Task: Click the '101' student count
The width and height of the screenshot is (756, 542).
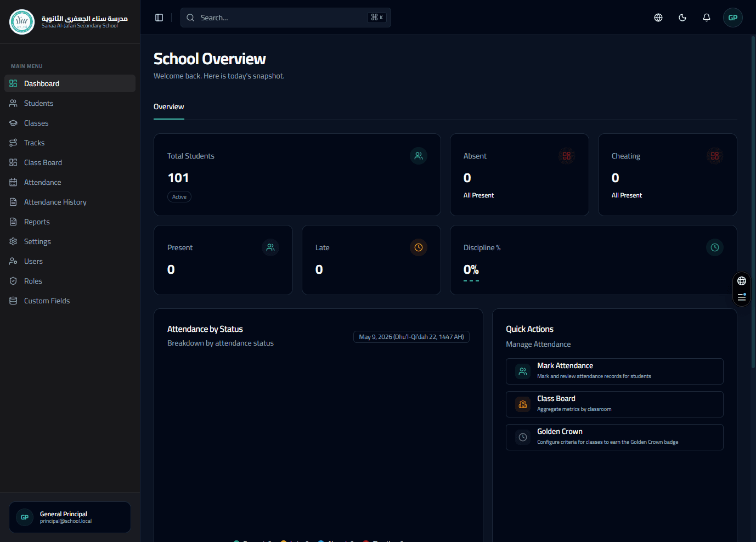Action: point(178,178)
